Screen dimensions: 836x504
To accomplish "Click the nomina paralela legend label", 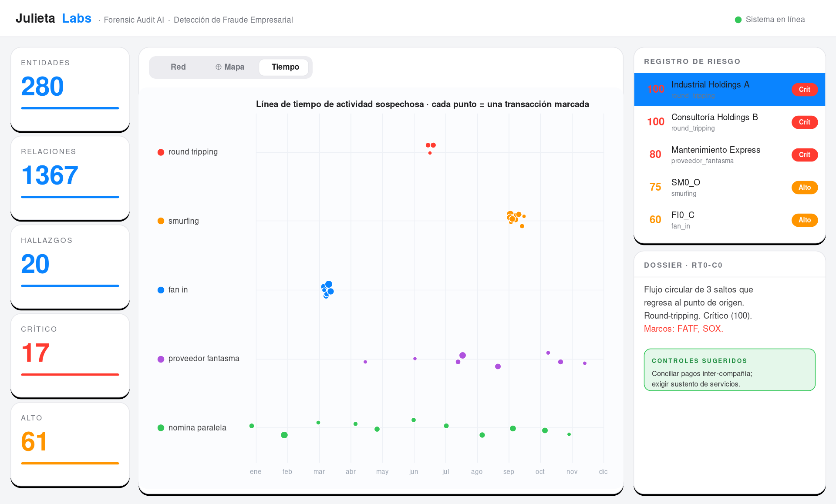I will [x=197, y=428].
